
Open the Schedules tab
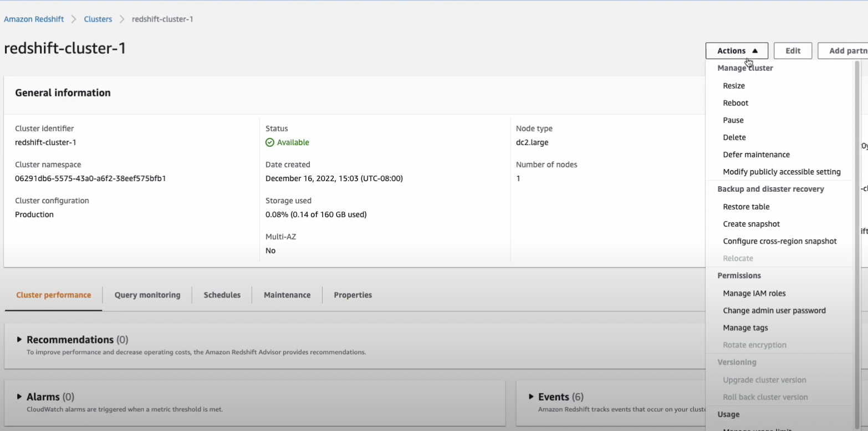point(222,295)
